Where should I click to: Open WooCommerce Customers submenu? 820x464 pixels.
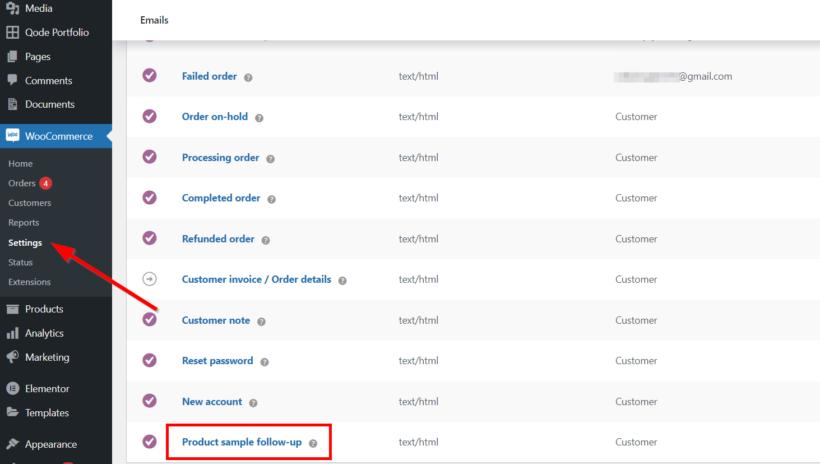[x=30, y=203]
